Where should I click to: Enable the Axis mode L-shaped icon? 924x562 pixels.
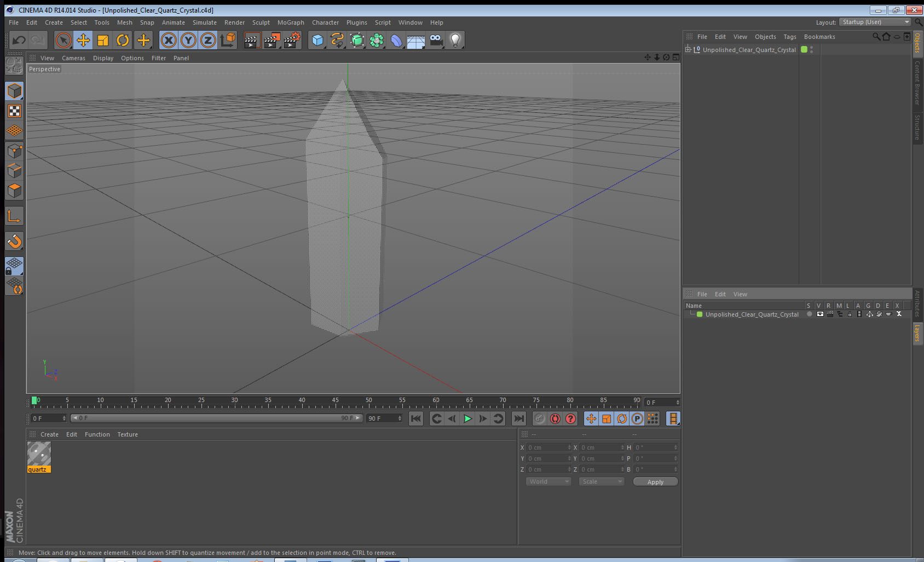point(14,216)
